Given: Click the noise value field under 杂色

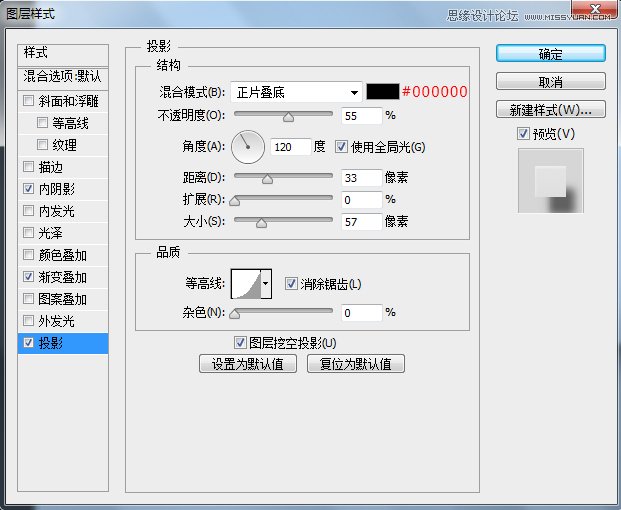Looking at the screenshot, I should (362, 313).
